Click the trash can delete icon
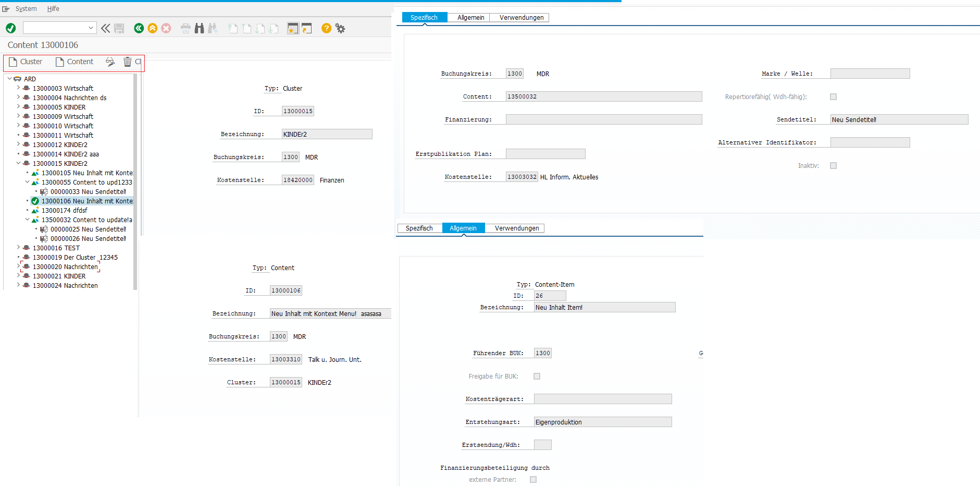Screen dimensions: 980x486 [x=127, y=62]
